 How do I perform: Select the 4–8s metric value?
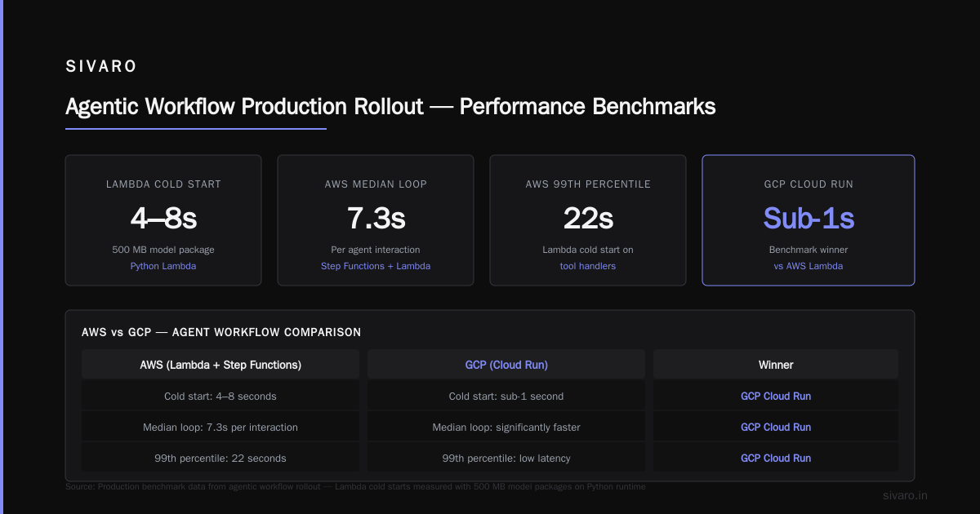click(163, 218)
